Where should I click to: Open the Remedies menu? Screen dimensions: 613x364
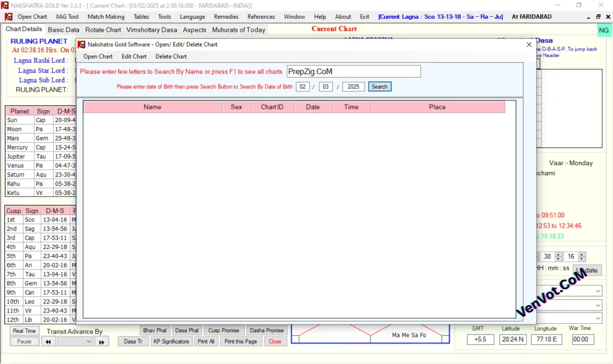[226, 16]
